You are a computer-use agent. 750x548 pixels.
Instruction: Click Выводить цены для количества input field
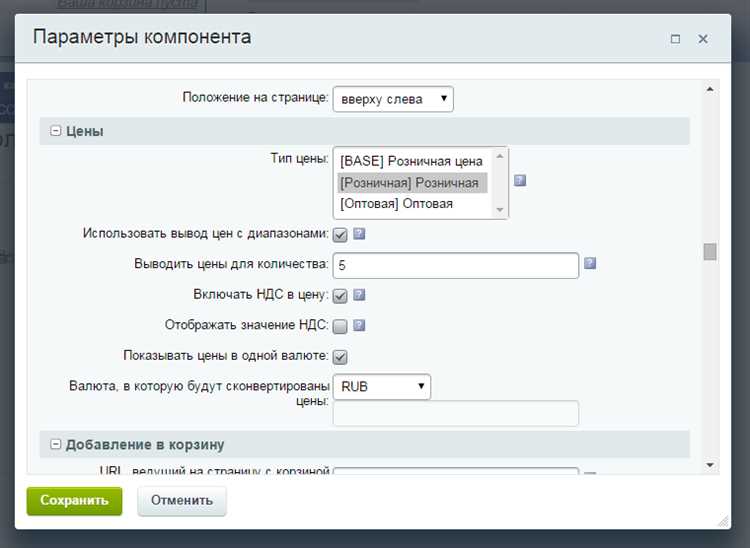(456, 265)
